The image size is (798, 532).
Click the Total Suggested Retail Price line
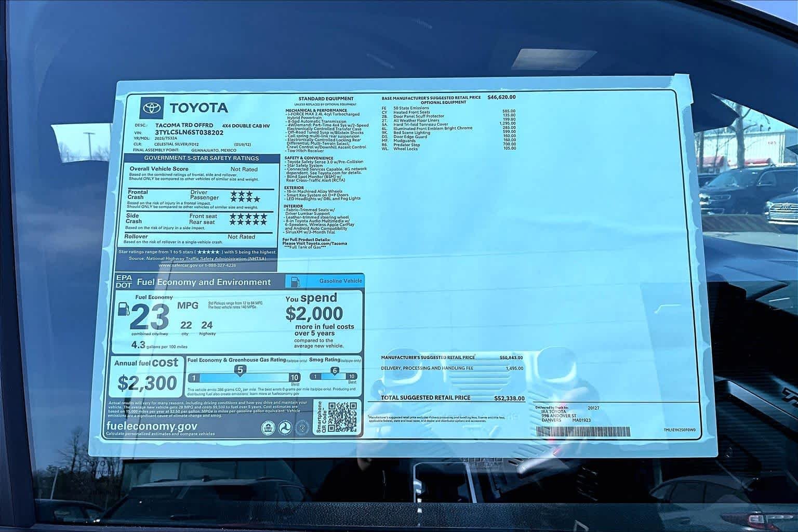(x=446, y=398)
